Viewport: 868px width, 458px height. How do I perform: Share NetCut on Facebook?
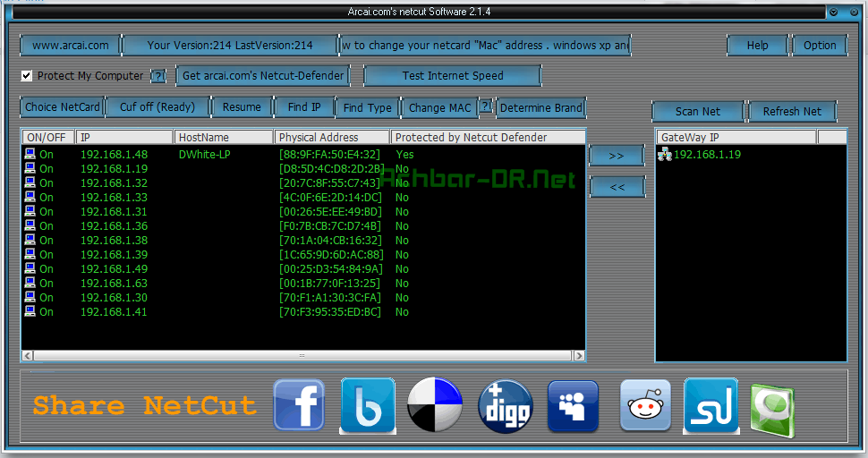pyautogui.click(x=299, y=405)
